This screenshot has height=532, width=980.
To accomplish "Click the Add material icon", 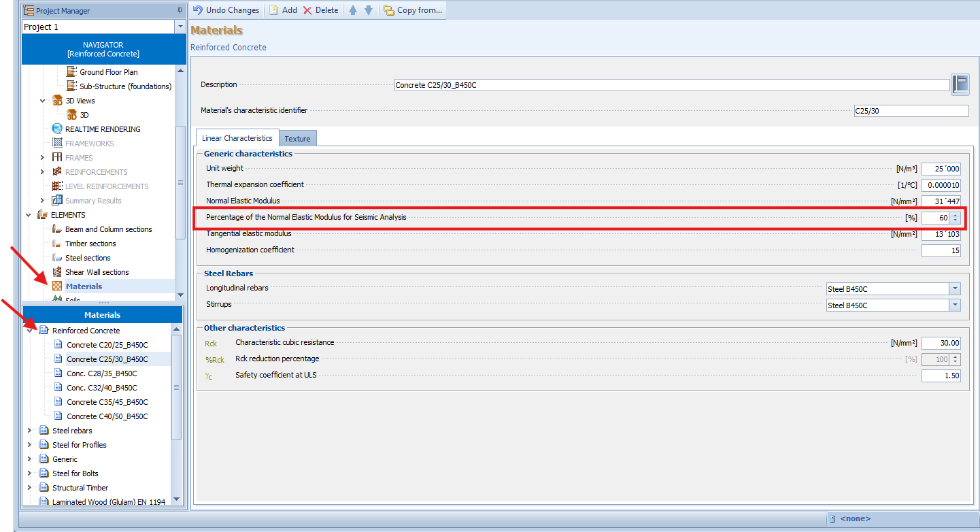I will pos(273,10).
